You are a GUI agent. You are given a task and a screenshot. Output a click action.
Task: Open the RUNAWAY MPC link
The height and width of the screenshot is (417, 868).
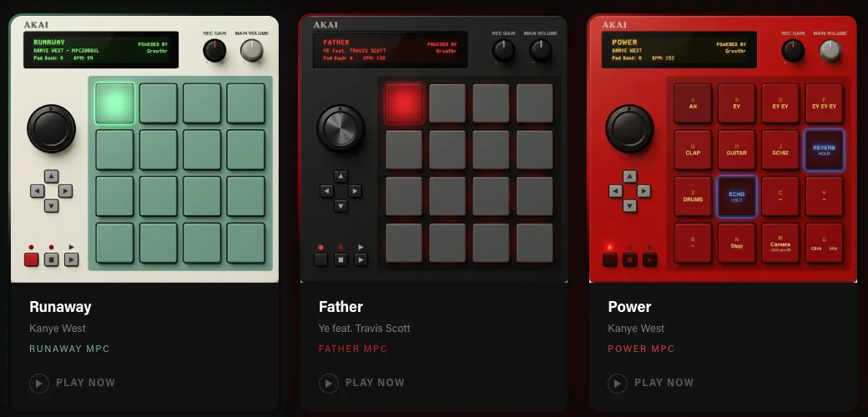pyautogui.click(x=70, y=349)
